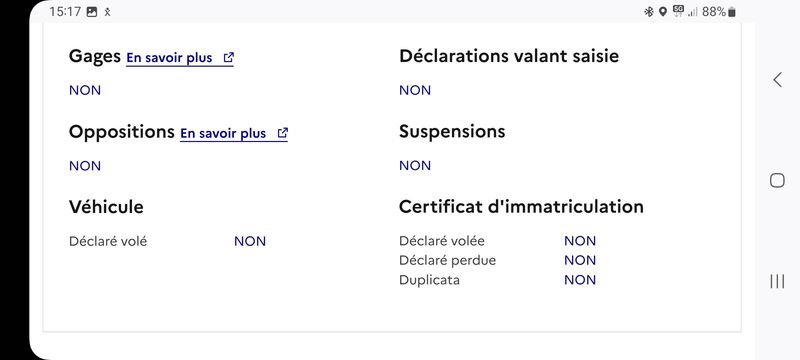Tap the Android home button
This screenshot has height=360, width=800.
click(777, 181)
